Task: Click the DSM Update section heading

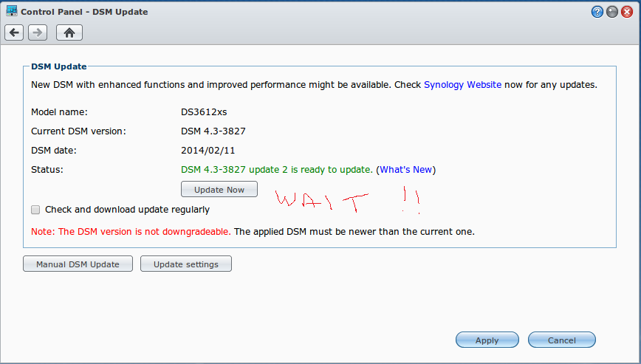Action: point(59,66)
